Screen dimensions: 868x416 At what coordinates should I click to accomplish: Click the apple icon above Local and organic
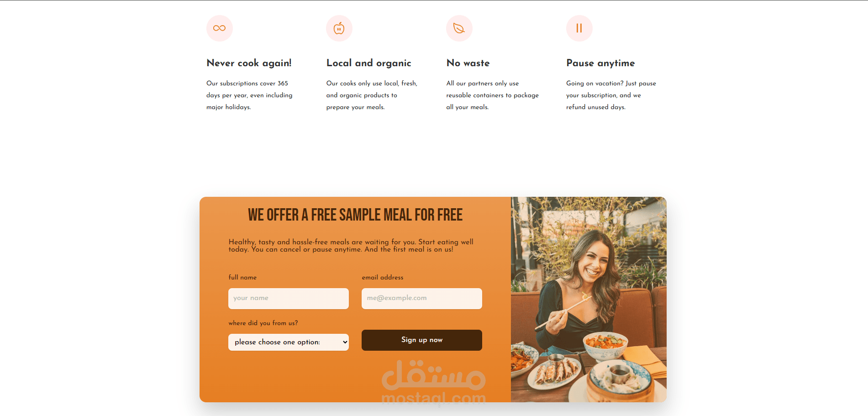pyautogui.click(x=339, y=28)
